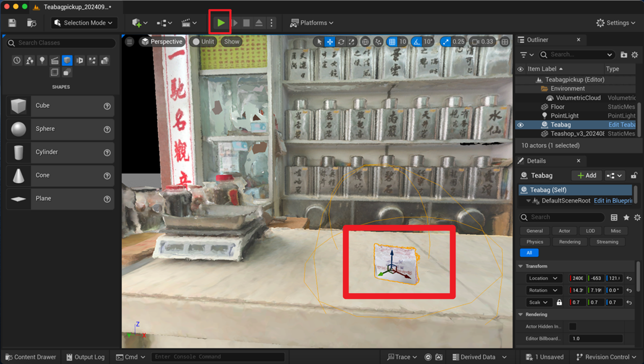Open Edit in Blueprint for DefaultSceneRoot
The width and height of the screenshot is (644, 364).
tap(613, 200)
